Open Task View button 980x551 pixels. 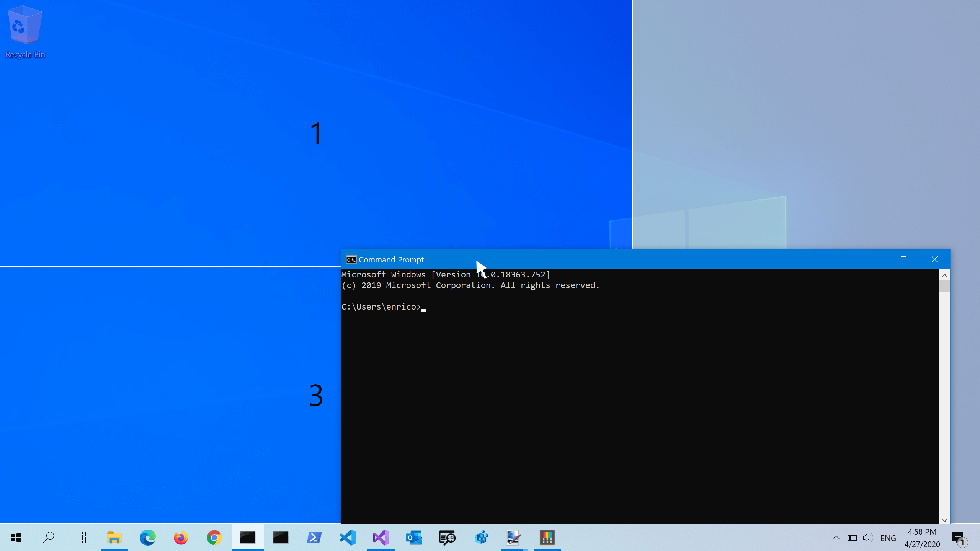81,538
